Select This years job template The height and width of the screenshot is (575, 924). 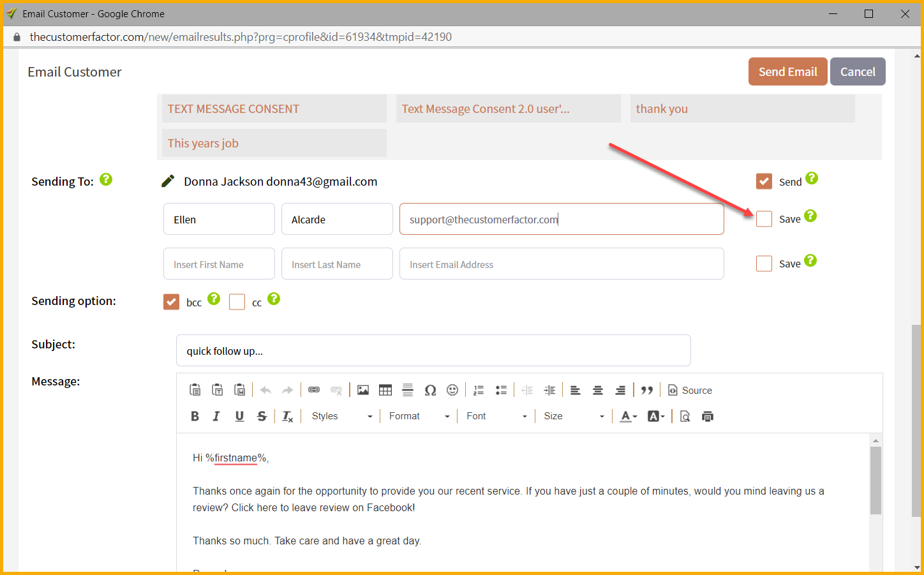[274, 143]
